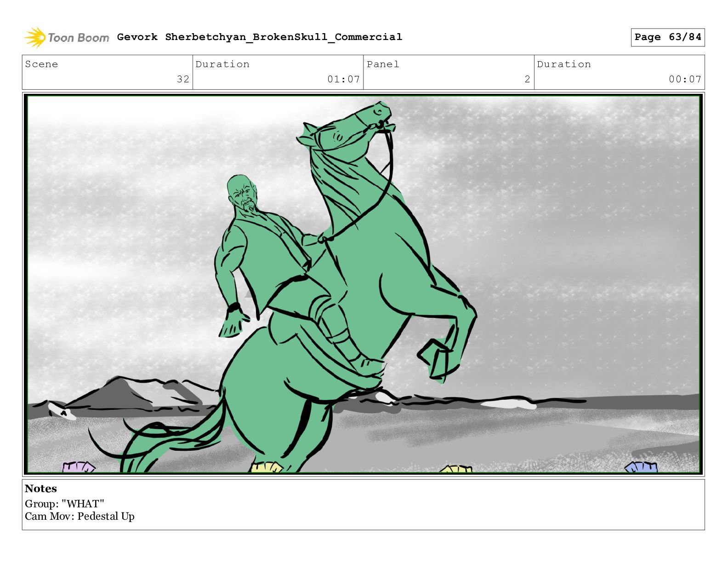
Task: Click the Page 63/84 indicator
Action: click(667, 37)
